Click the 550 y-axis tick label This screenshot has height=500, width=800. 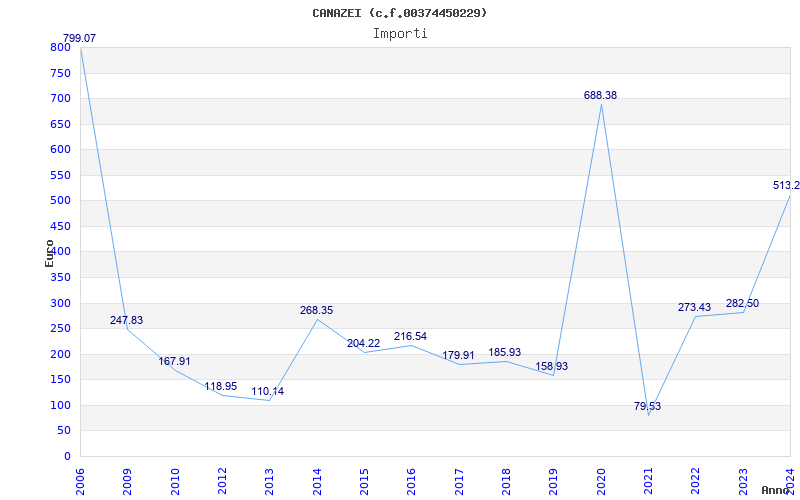click(60, 176)
